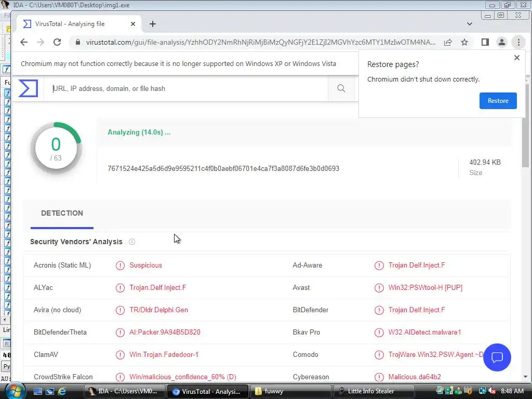532x399 pixels.
Task: Click the Comodo vendor name
Action: (x=305, y=355)
